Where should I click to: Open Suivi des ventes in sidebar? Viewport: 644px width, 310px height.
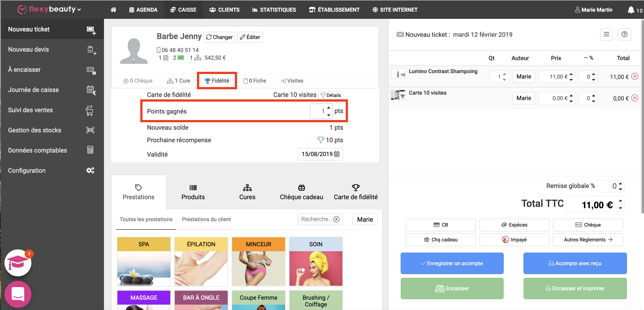[52, 110]
